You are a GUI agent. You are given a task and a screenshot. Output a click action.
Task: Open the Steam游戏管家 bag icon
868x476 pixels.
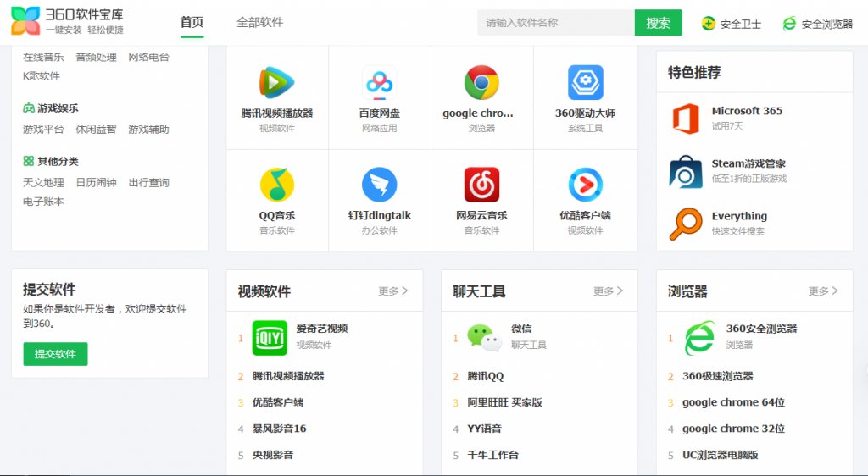point(685,172)
